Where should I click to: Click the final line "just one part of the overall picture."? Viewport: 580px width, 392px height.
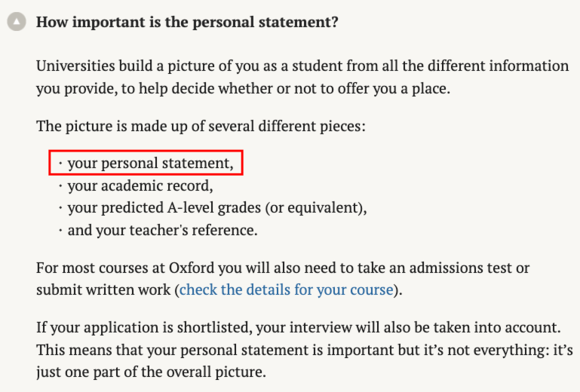click(x=151, y=372)
